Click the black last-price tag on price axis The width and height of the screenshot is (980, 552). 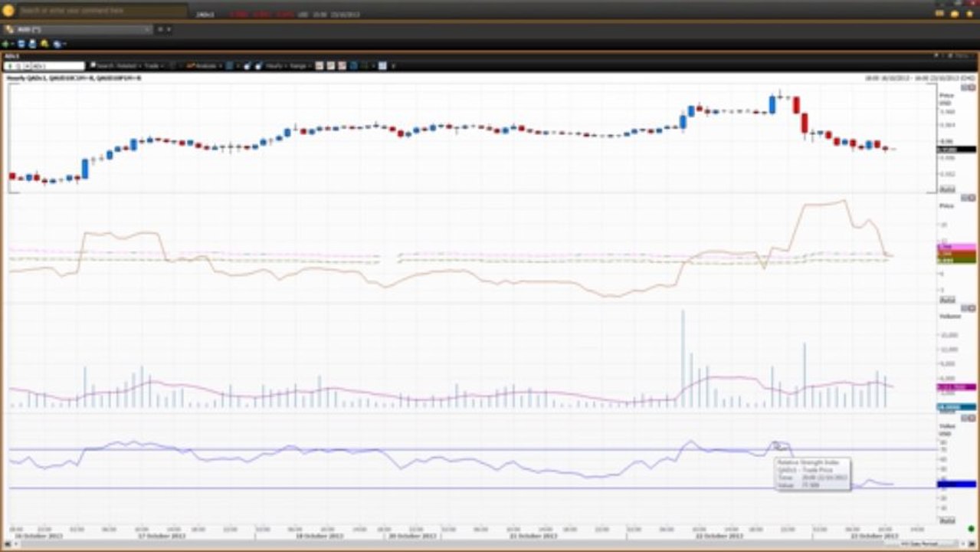[957, 149]
